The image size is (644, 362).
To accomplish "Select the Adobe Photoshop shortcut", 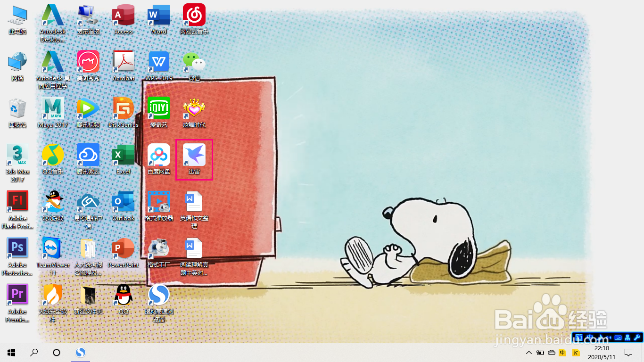I will pyautogui.click(x=17, y=257).
